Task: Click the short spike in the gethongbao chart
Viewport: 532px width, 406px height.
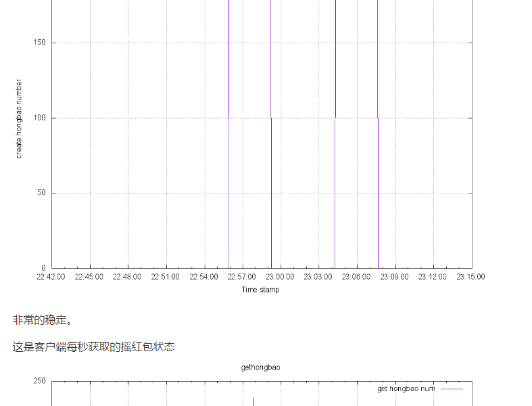Action: click(x=253, y=402)
